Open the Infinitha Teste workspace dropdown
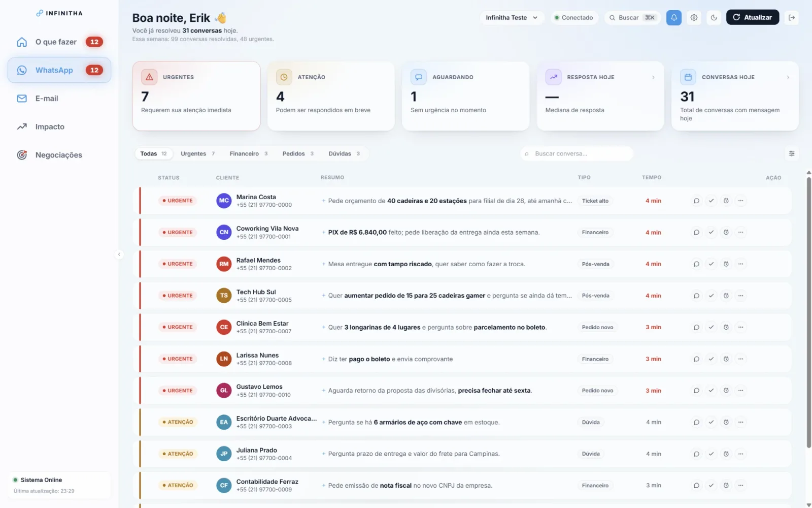 [512, 17]
